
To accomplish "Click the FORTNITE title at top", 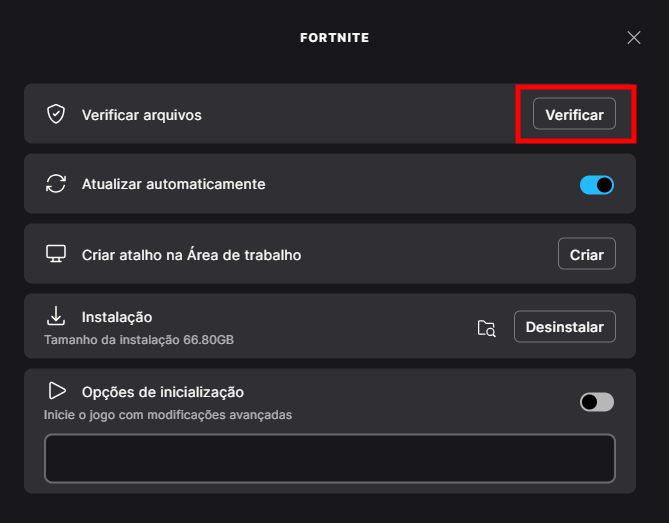I will pyautogui.click(x=334, y=38).
